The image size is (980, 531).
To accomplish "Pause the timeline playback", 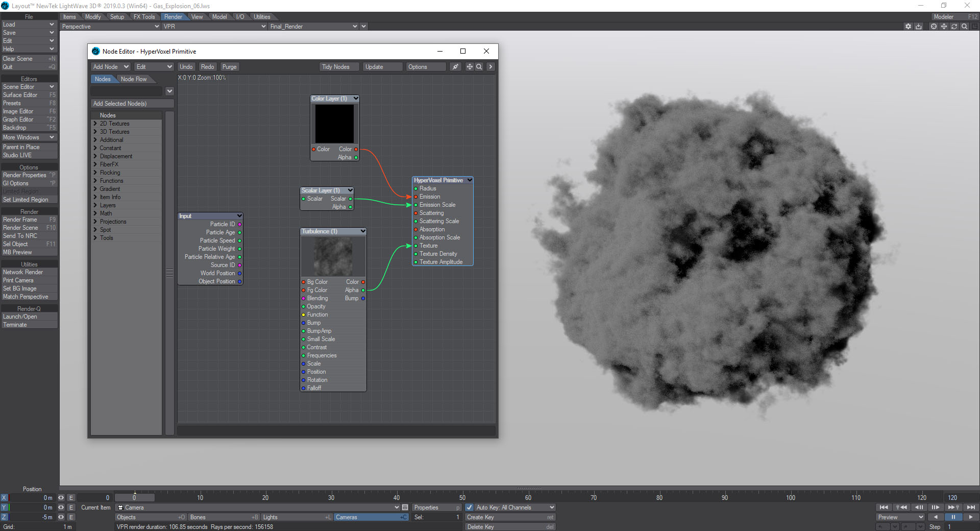I will pos(953,517).
